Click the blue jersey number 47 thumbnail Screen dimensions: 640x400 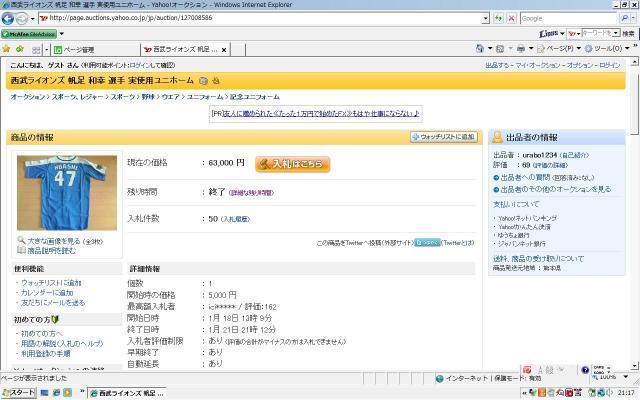click(x=67, y=193)
